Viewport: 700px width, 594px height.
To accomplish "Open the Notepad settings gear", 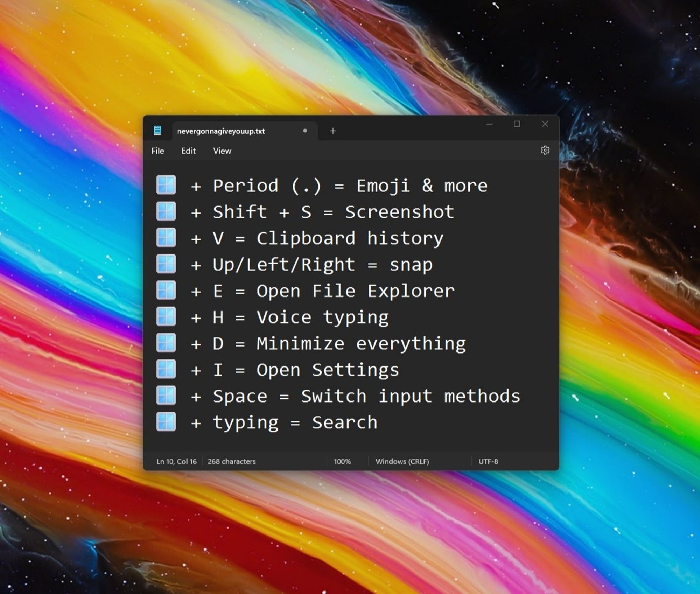I will click(x=545, y=151).
